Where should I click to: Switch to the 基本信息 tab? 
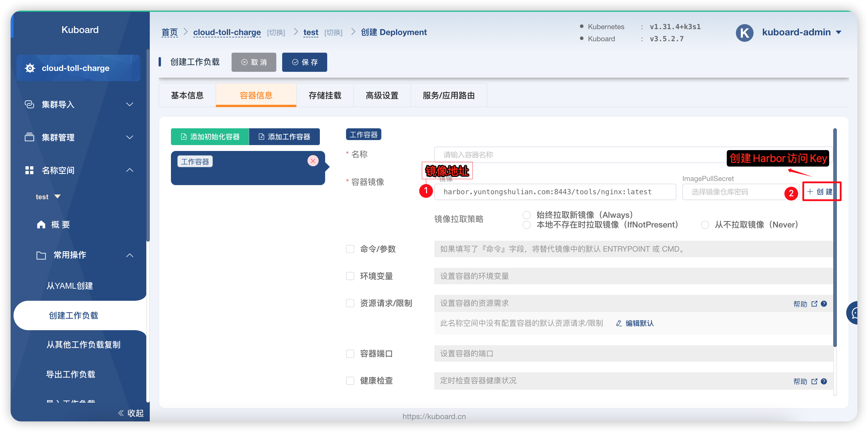(187, 95)
